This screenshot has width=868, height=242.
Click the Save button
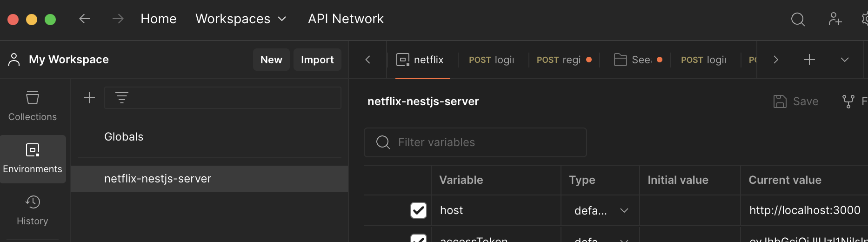796,101
